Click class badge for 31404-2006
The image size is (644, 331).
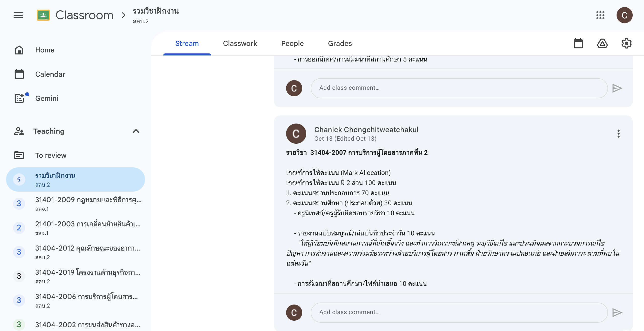pos(19,300)
